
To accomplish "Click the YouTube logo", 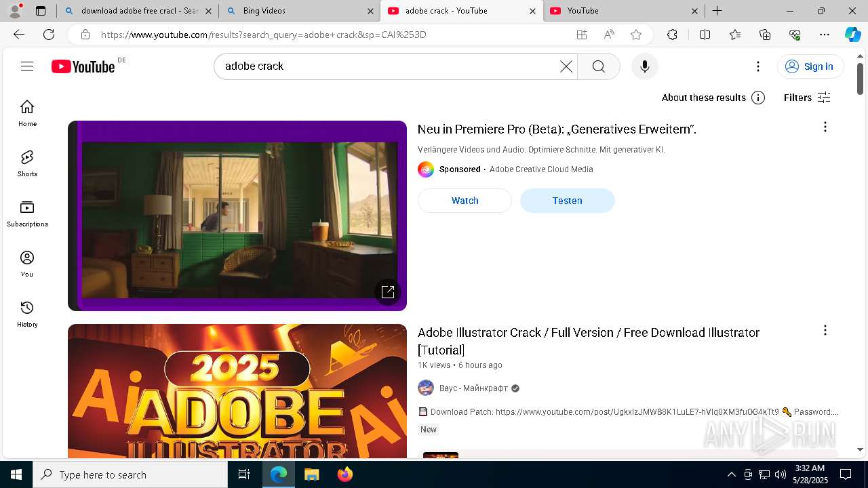I will pos(83,66).
